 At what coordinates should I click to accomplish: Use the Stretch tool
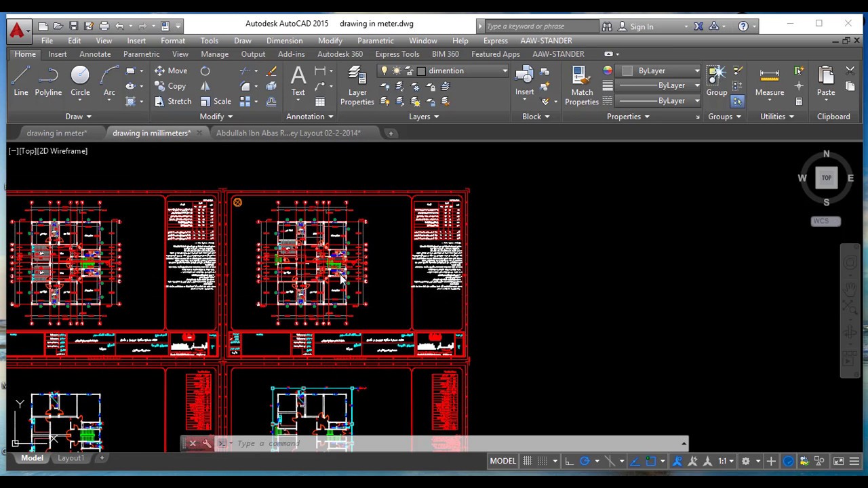click(x=173, y=101)
